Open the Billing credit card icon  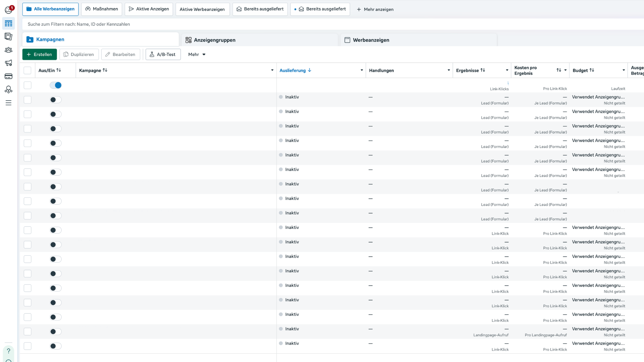point(8,76)
